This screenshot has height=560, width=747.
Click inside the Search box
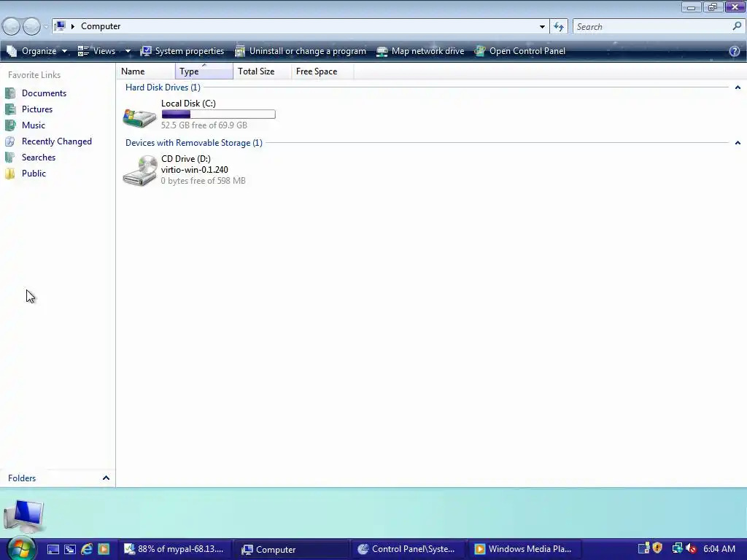coord(653,27)
